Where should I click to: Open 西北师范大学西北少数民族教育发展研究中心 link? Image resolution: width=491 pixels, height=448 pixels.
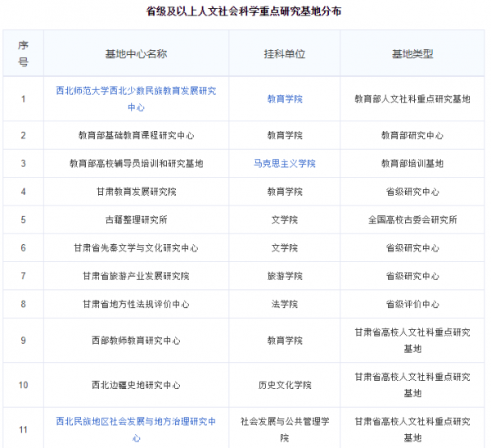tap(136, 99)
